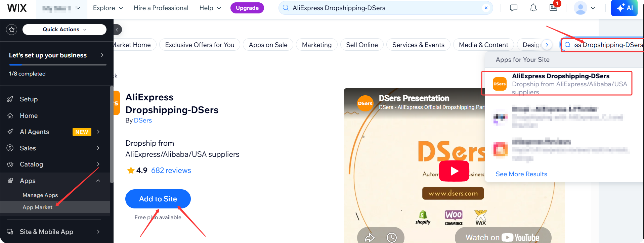Click the NEW badge beside AI Agents
The image size is (644, 243).
tap(82, 132)
